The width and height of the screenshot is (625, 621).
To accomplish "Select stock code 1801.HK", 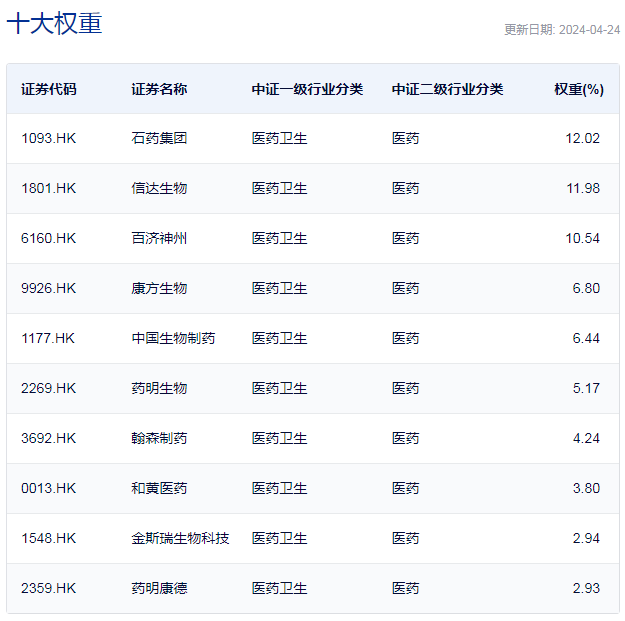I will 48,188.
